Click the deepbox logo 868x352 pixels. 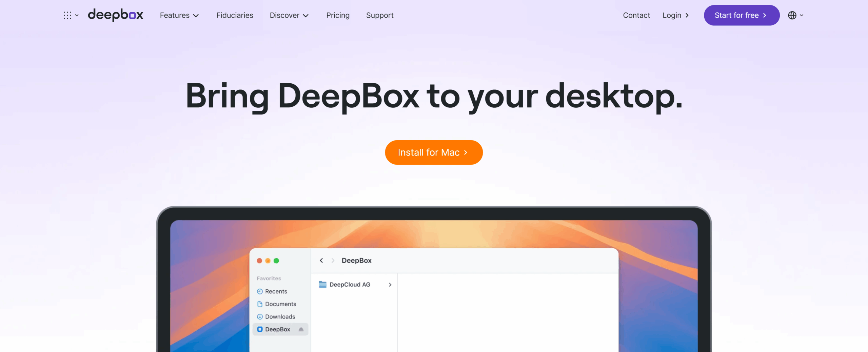[x=116, y=15]
